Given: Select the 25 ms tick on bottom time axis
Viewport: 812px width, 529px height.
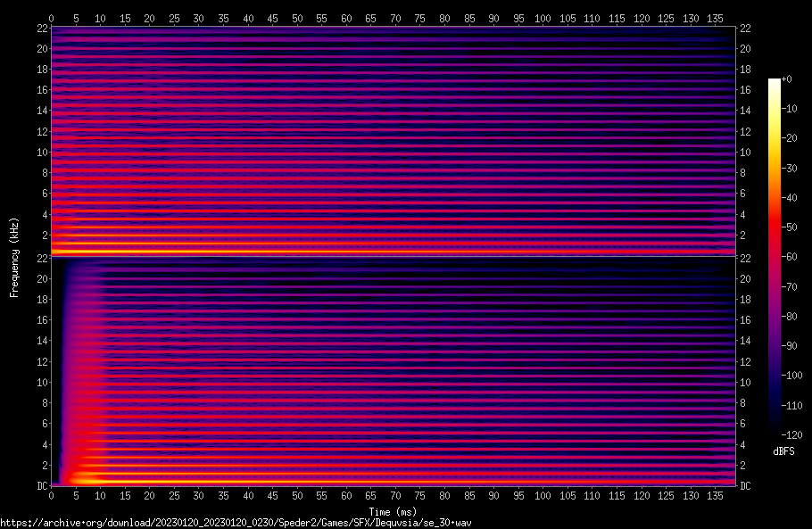Looking at the screenshot, I should click(x=174, y=496).
